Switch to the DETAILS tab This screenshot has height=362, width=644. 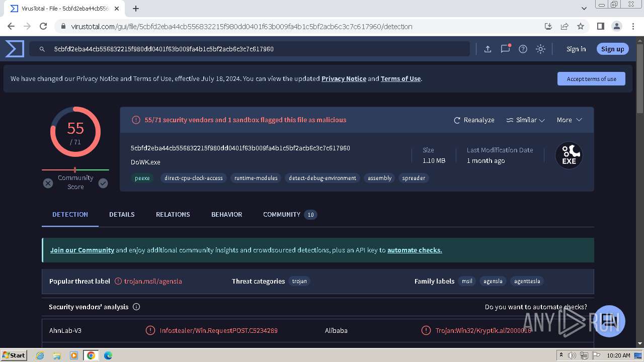tap(122, 215)
